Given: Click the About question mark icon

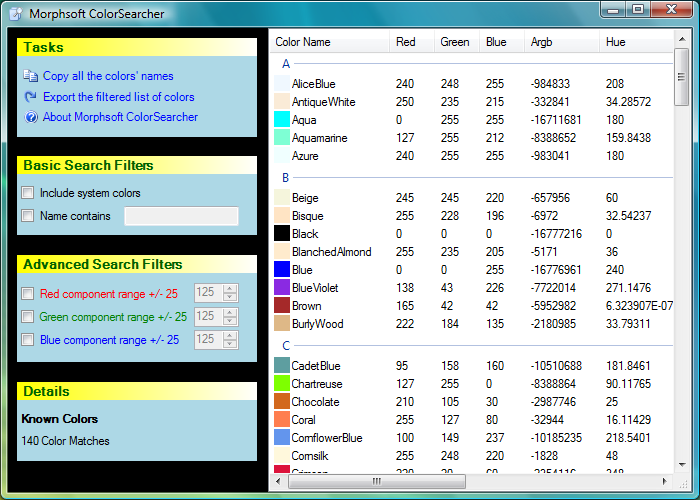Looking at the screenshot, I should [31, 117].
